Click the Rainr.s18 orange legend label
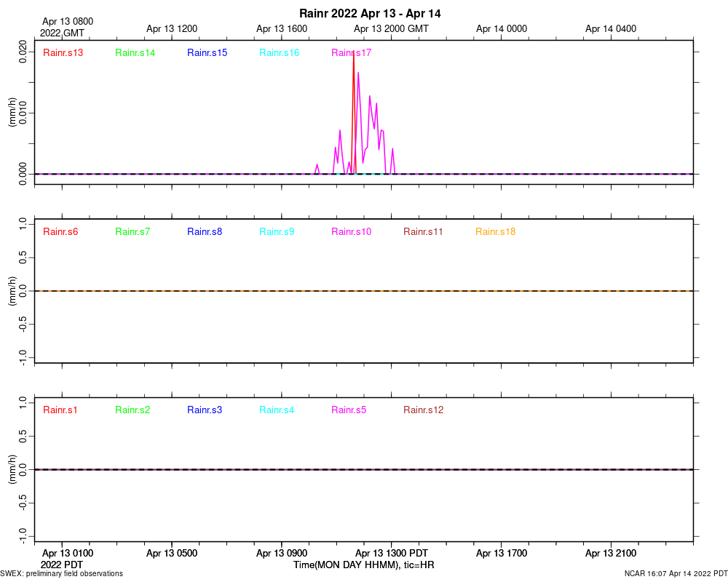The width and height of the screenshot is (728, 582). pos(495,231)
